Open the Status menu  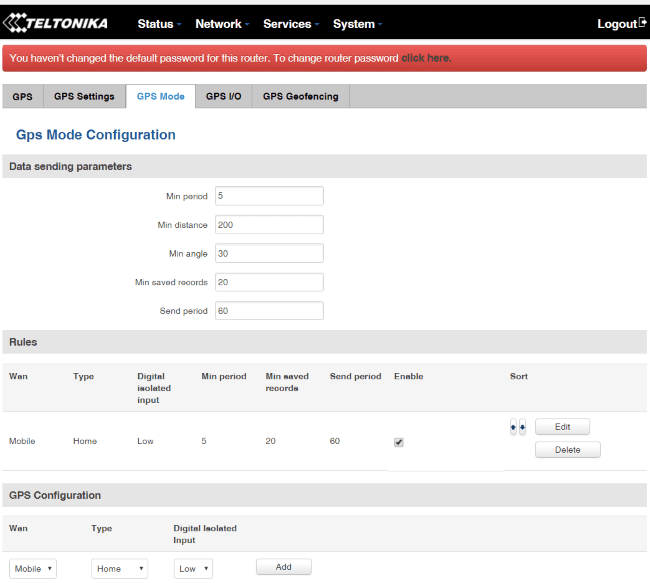[x=159, y=24]
